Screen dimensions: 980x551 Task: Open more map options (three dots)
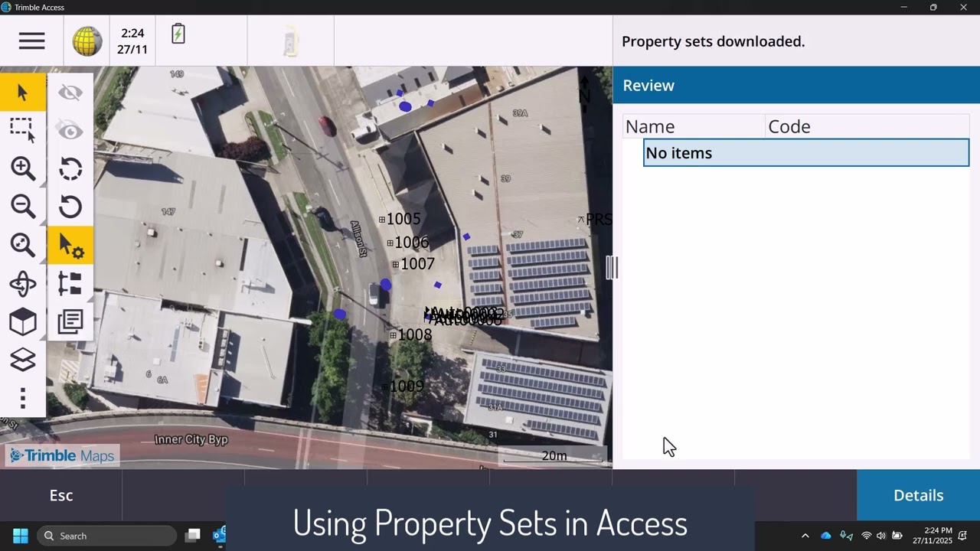point(23,398)
